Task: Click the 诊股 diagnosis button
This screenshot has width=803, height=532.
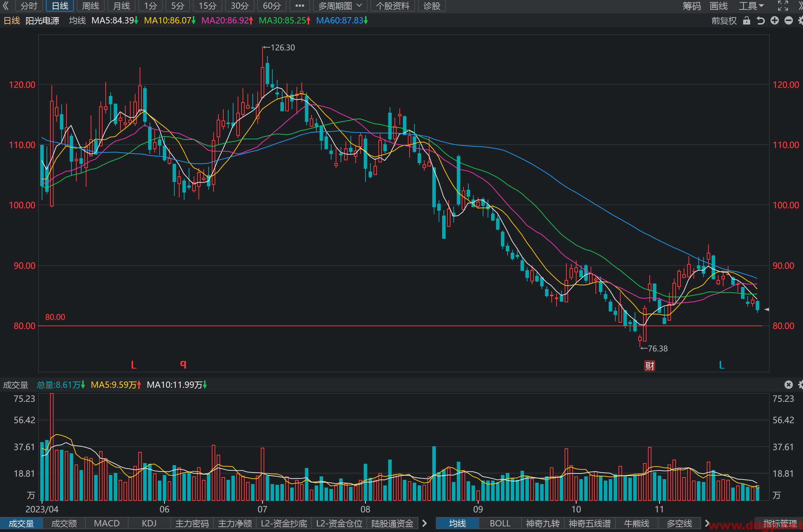Action: click(432, 6)
